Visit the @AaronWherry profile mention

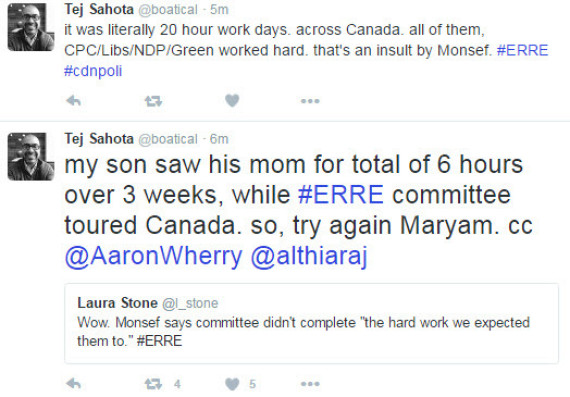153,256
